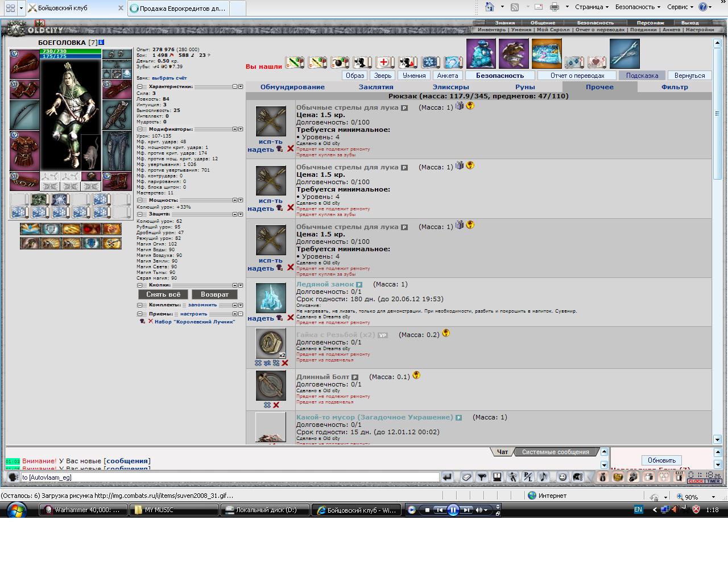Screen dimensions: 728x582
Task: Click the Гайка с Резьбой item image
Action: (271, 343)
